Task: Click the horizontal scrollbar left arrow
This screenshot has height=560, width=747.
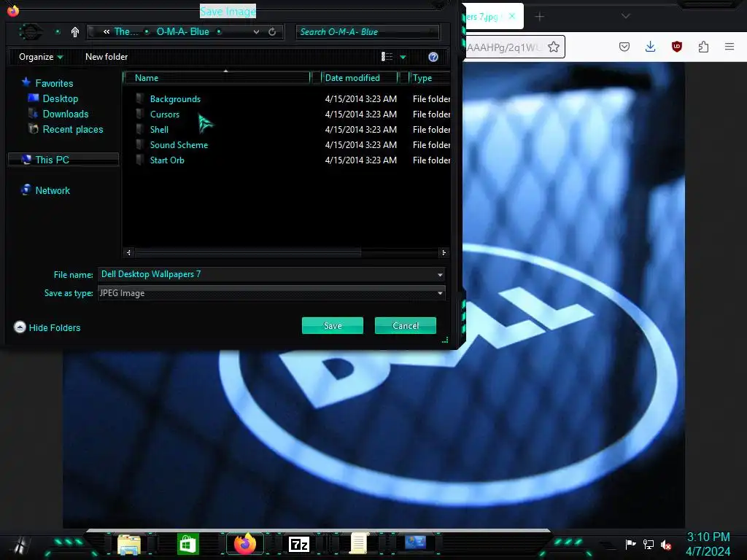Action: point(128,253)
